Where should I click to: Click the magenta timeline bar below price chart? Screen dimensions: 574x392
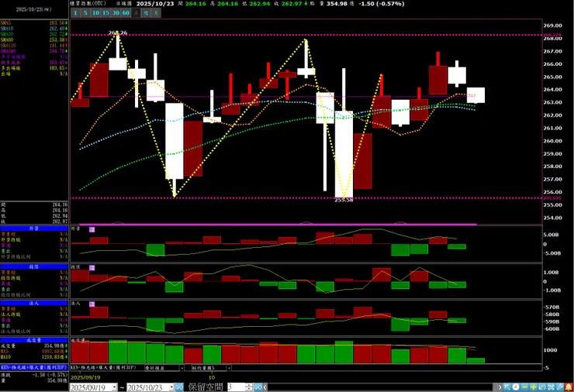click(x=278, y=224)
